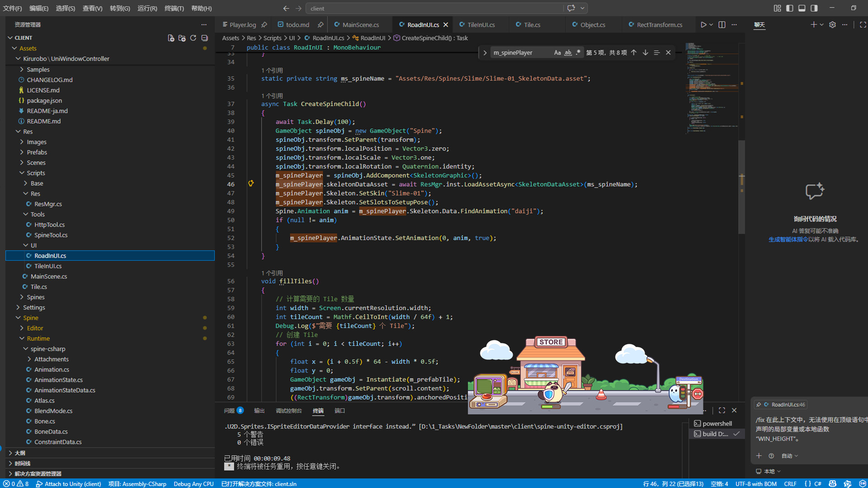Go to next search match arrow
Image resolution: width=868 pixels, height=488 pixels.
(x=645, y=53)
